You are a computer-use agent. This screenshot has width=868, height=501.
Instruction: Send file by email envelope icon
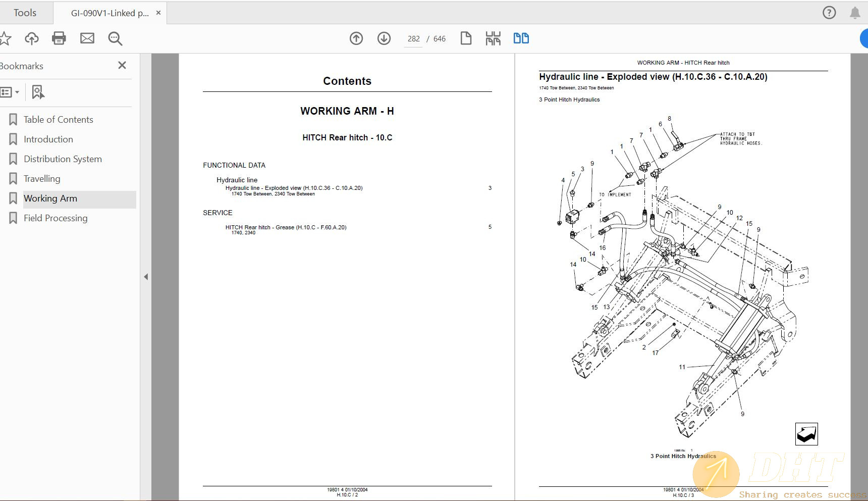click(87, 38)
